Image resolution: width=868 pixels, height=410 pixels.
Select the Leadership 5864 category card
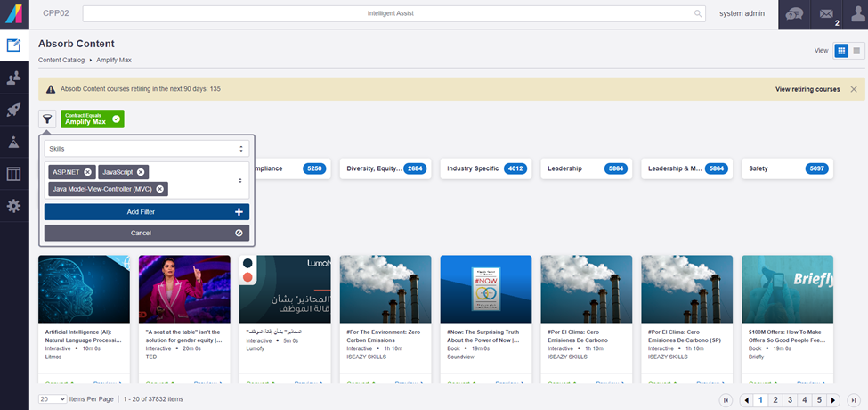[587, 168]
